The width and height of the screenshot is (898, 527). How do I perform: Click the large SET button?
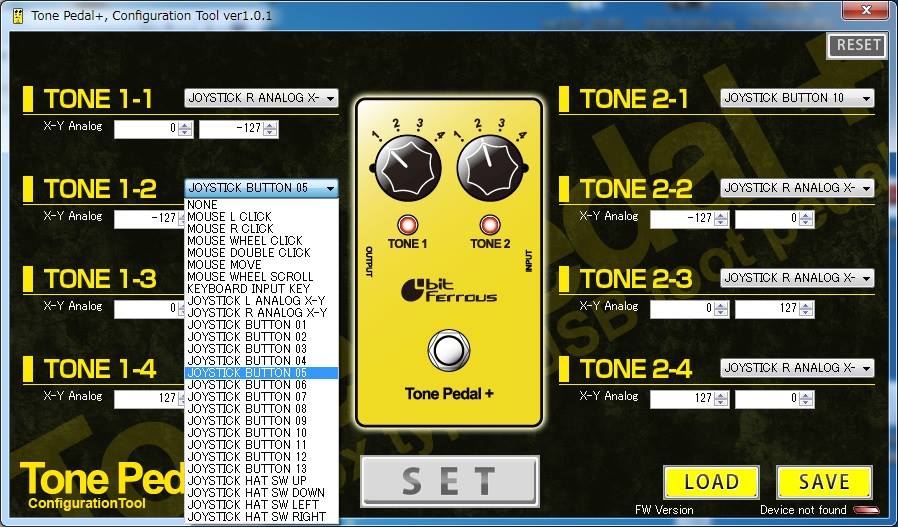coord(450,481)
